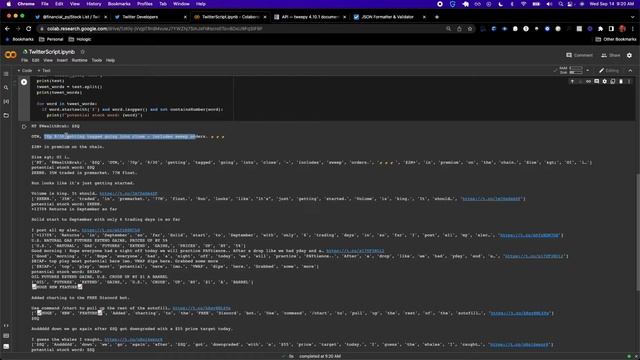Open the t.co link after 'I guess the whales'
The image size is (640, 360).
pos(133,340)
